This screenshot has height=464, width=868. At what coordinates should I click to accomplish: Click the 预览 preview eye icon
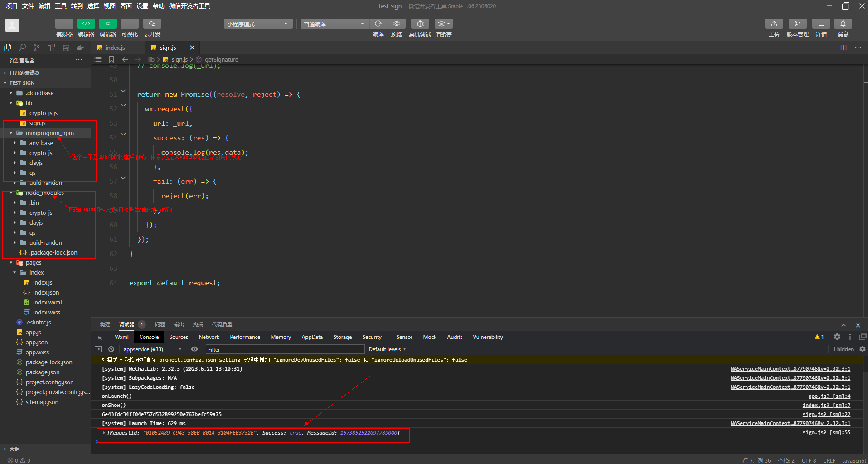click(397, 24)
